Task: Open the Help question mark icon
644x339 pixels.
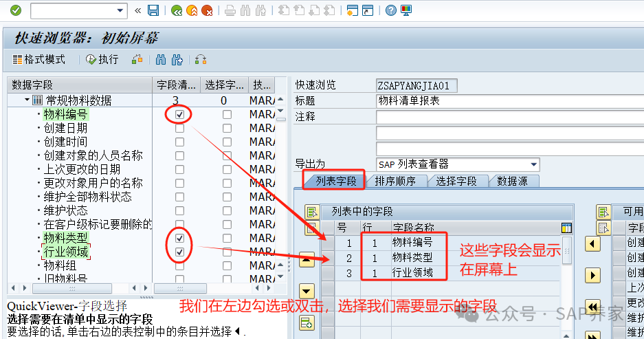Action: [x=390, y=10]
